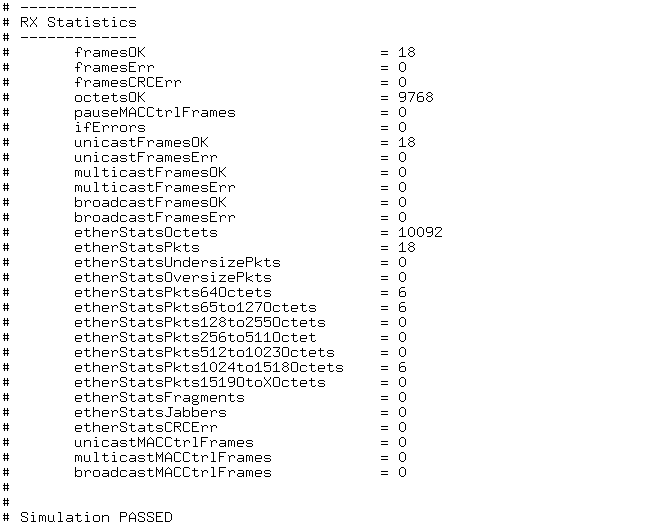Image resolution: width=650 pixels, height=526 pixels.
Task: Click the pauseMACCtrlFrames label
Action: tap(154, 112)
